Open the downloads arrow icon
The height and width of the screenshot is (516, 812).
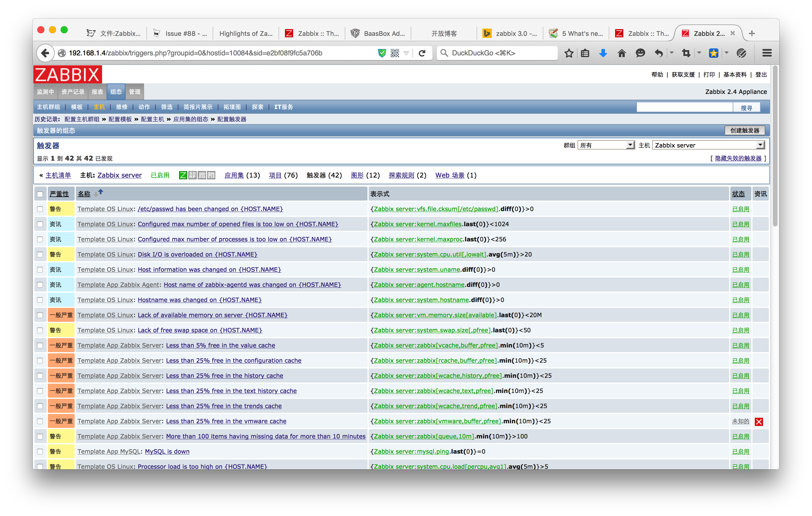(603, 53)
